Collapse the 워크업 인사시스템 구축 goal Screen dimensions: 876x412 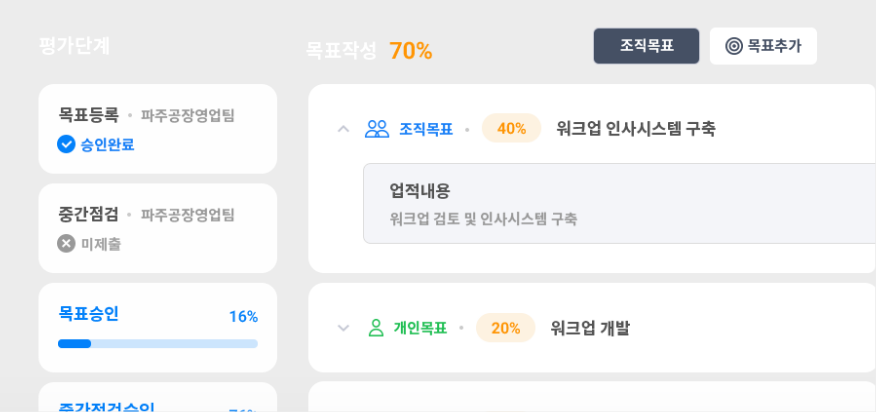(x=344, y=129)
